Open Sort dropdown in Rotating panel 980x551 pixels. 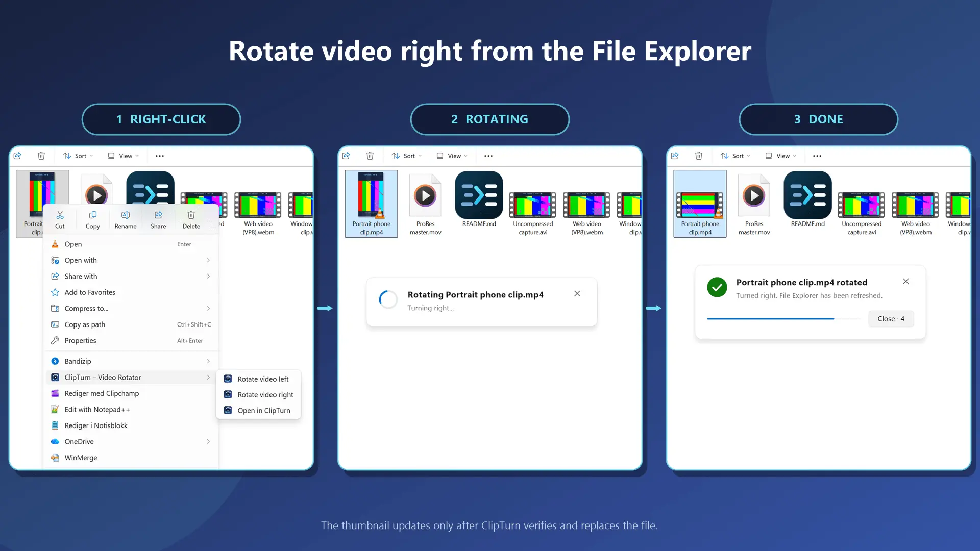407,156
